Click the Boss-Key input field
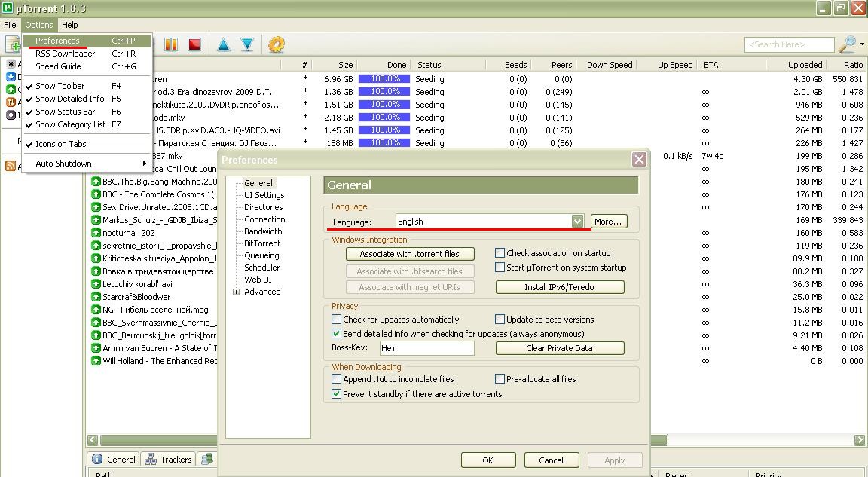This screenshot has width=868, height=477. point(426,348)
